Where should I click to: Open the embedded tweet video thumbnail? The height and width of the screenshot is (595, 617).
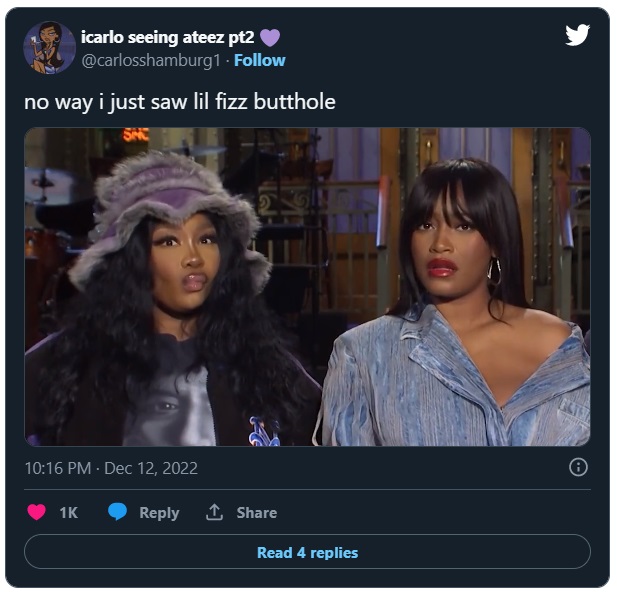point(307,287)
